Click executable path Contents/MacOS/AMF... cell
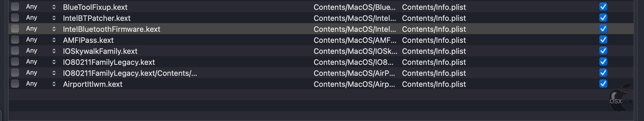The image size is (644, 121). (355, 40)
